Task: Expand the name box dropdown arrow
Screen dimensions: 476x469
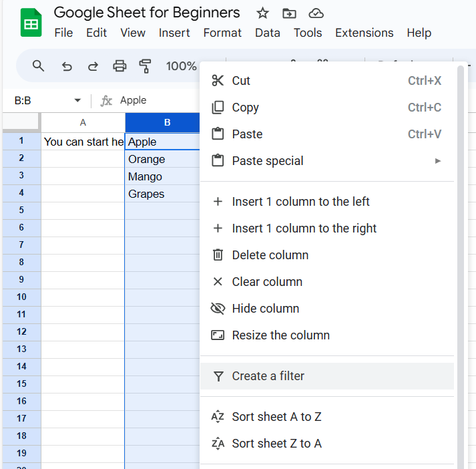Action: (77, 100)
